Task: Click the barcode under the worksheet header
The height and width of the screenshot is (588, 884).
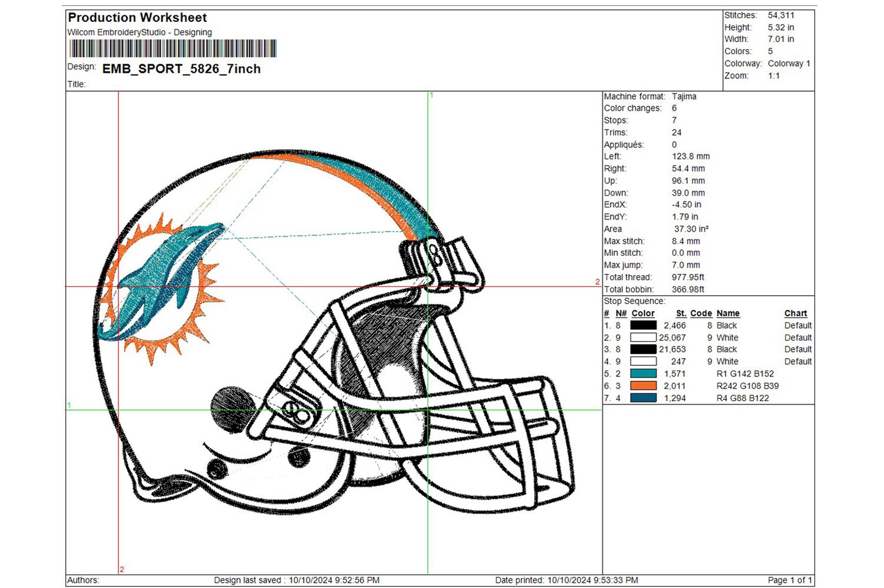Action: (173, 48)
